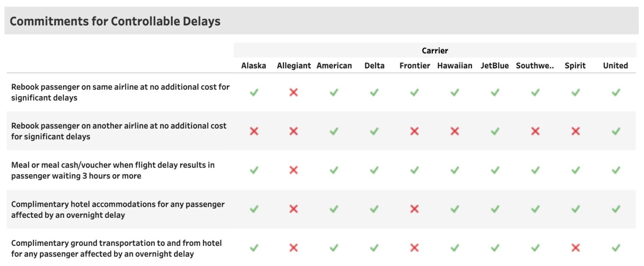The width and height of the screenshot is (644, 266).
Task: Select the truncated Southwest column header
Action: click(x=535, y=66)
